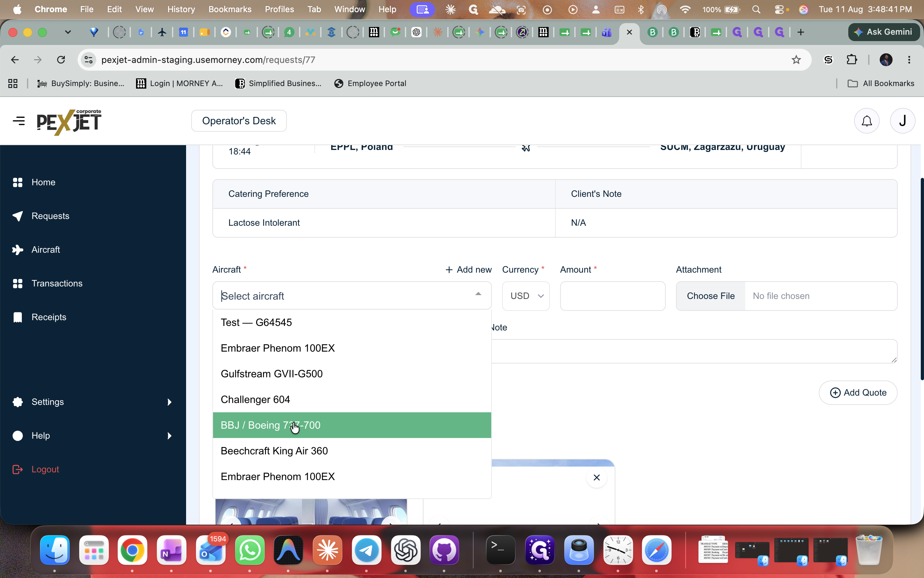Click the PexJet corporate logo
The height and width of the screenshot is (578, 924).
coord(69,122)
